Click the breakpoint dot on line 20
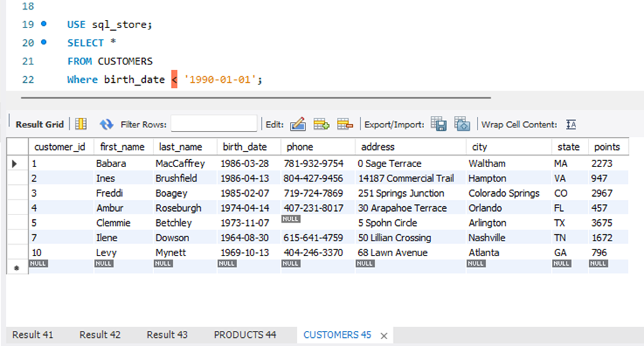This screenshot has width=644, height=346. [44, 42]
